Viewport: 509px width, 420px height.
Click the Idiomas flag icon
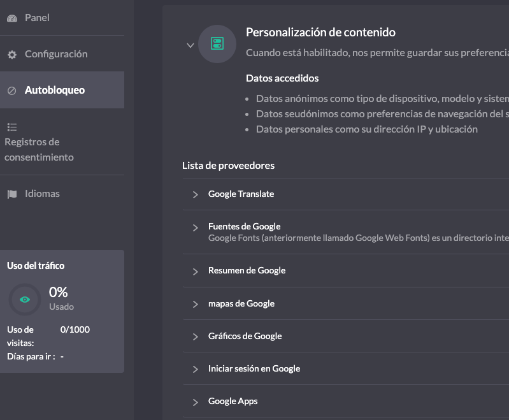click(x=12, y=194)
